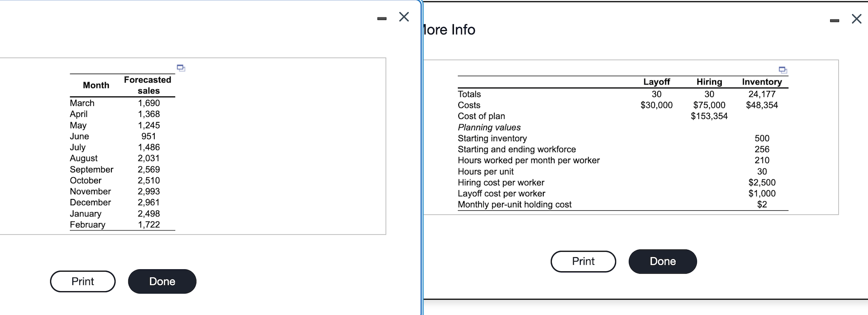Viewport: 868px width, 315px height.
Task: Select the July sales value 1,486
Action: coord(149,147)
